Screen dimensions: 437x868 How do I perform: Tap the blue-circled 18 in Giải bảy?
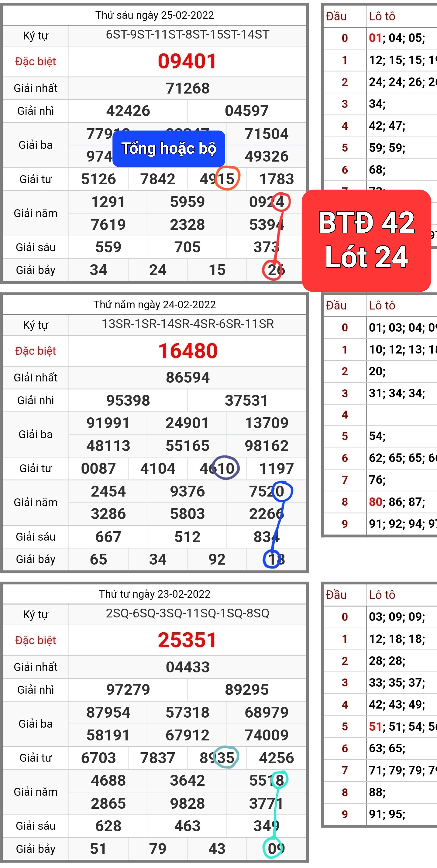tap(276, 559)
